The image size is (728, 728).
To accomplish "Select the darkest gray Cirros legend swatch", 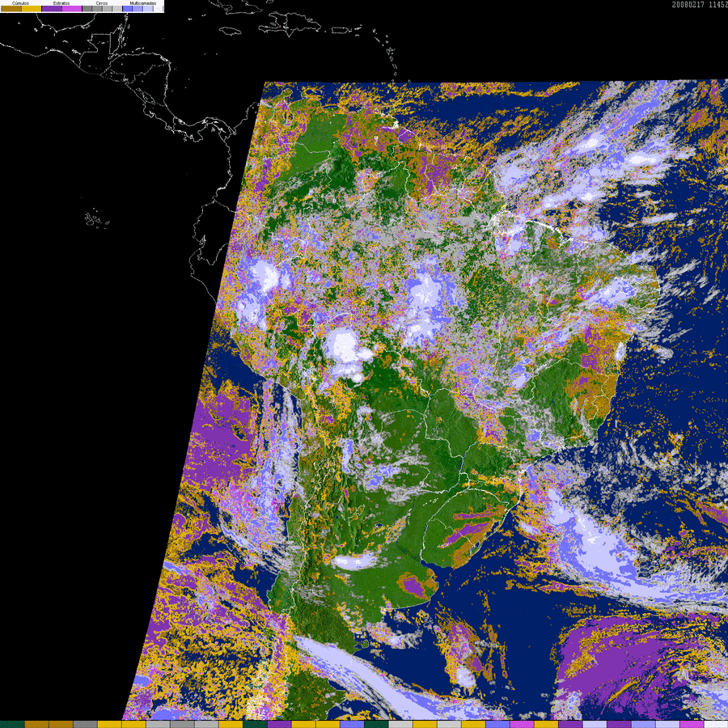I will [x=87, y=8].
